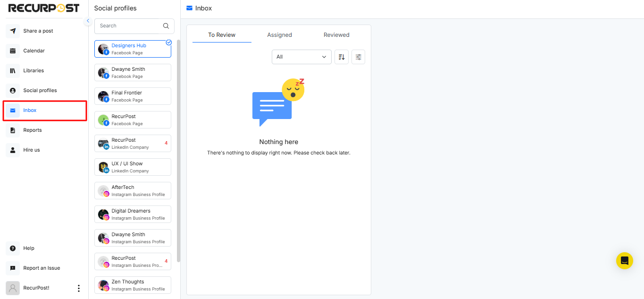Open the All filter dropdown
This screenshot has width=644, height=299.
click(x=302, y=57)
